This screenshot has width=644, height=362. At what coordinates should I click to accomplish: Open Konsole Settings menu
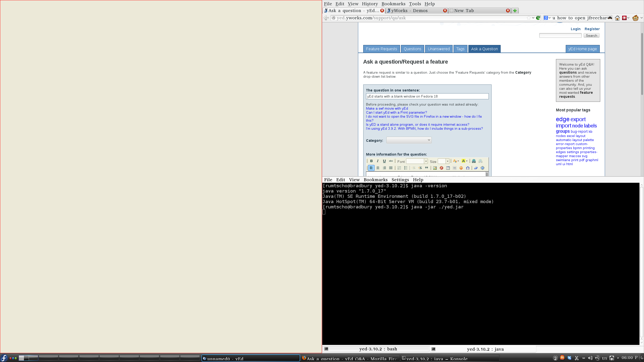click(x=400, y=180)
